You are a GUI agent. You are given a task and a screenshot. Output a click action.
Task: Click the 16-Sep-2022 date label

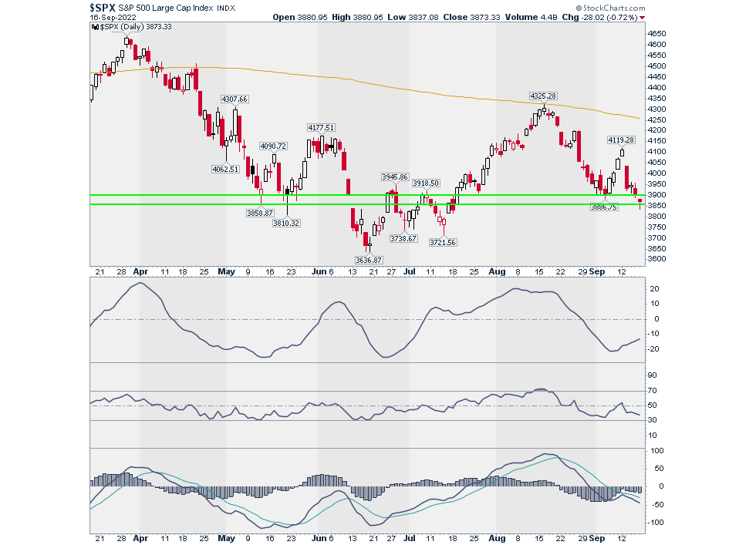113,18
